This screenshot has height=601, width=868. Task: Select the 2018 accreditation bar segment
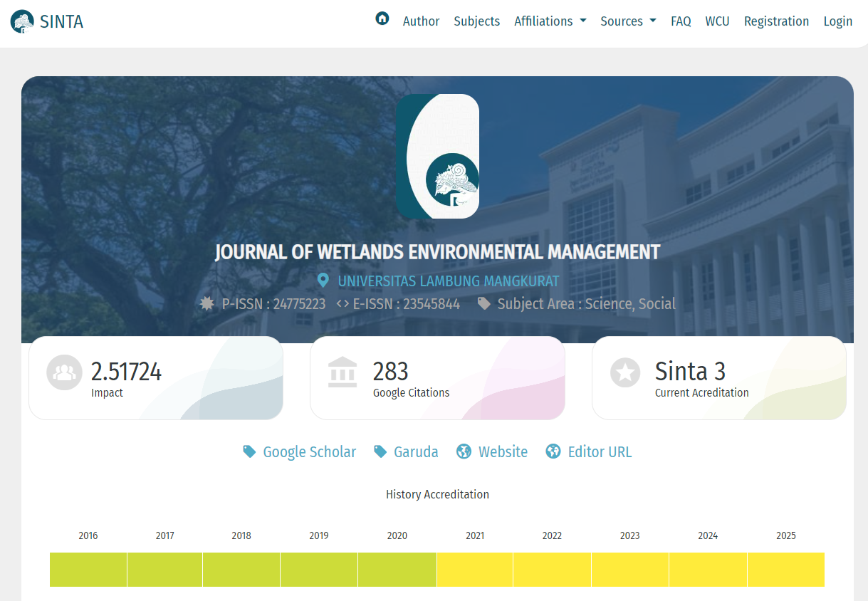[241, 570]
